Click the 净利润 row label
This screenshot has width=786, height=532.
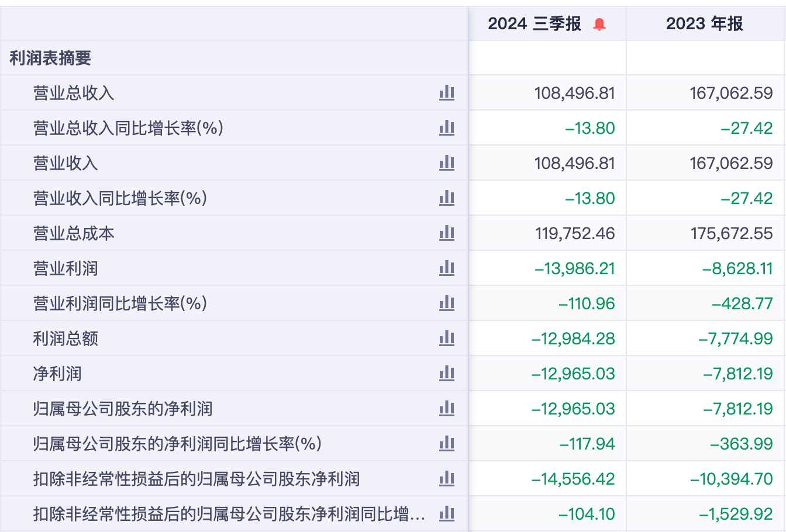(57, 374)
